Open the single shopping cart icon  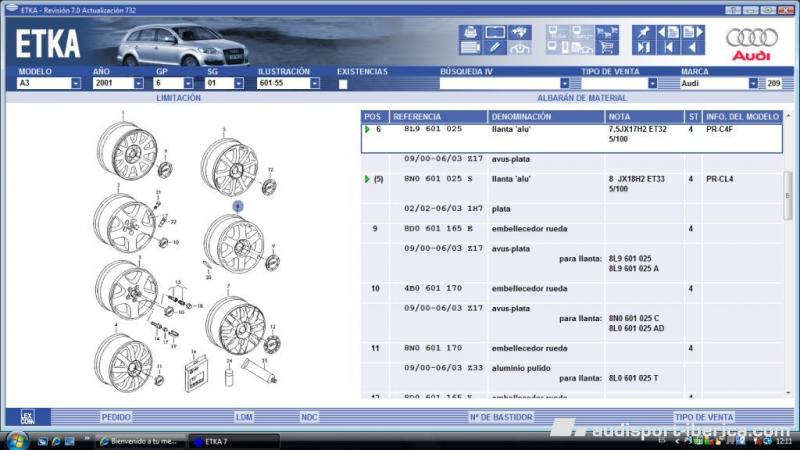(607, 48)
